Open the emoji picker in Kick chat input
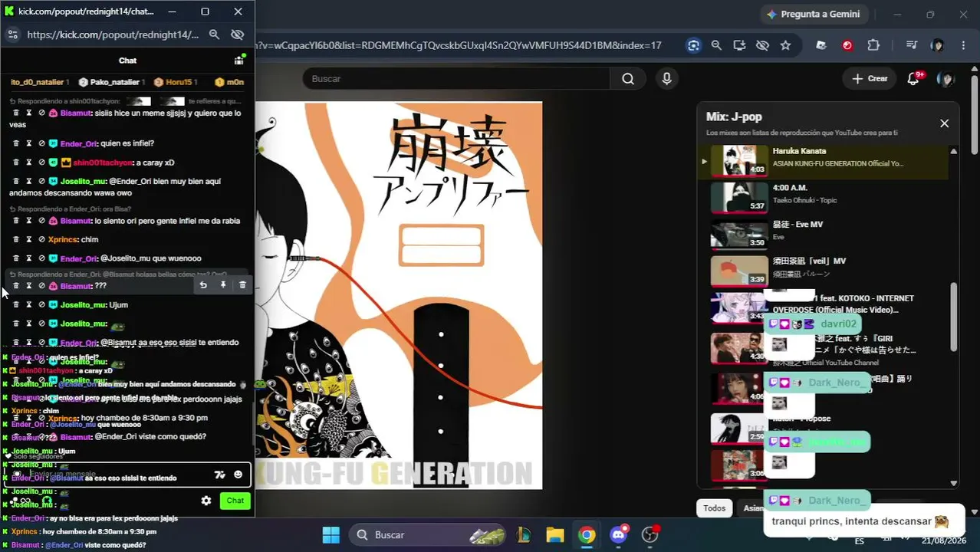The image size is (980, 552). 238,475
